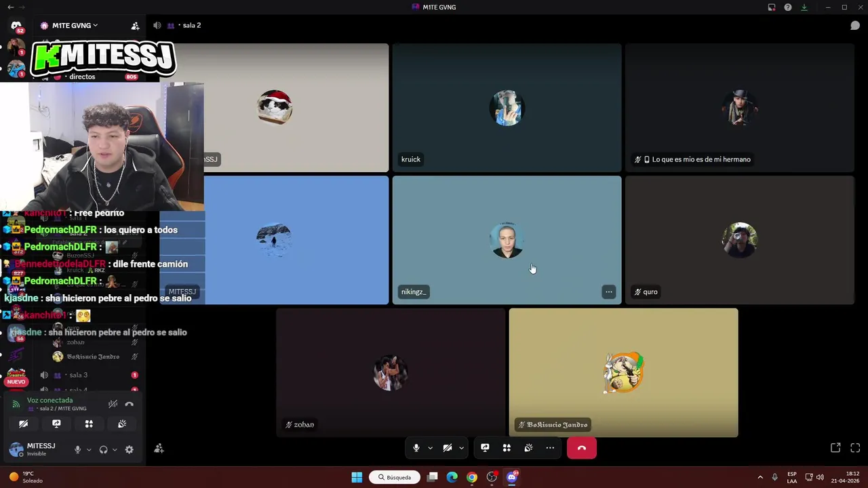Open the MITESSJ user profile panel

tap(33, 449)
